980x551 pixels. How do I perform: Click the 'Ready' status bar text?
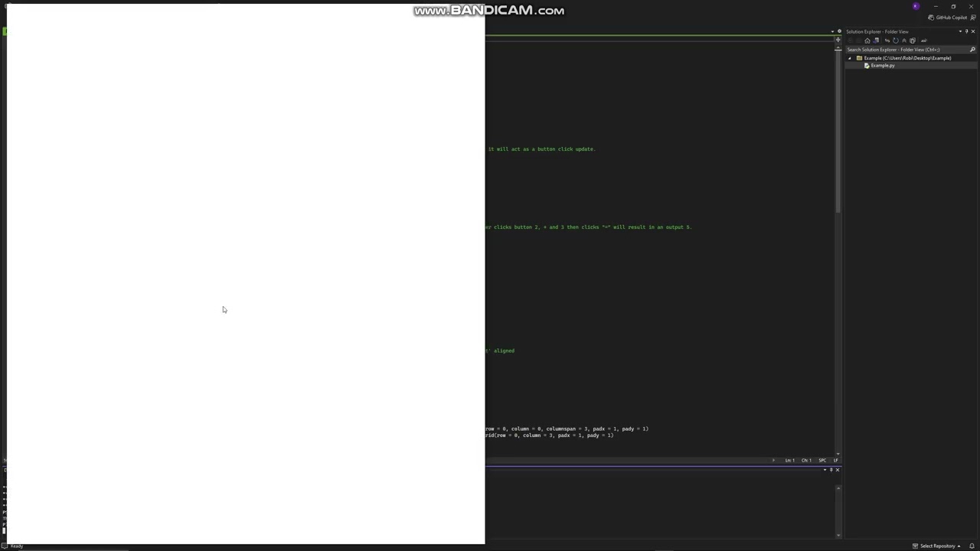[16, 546]
